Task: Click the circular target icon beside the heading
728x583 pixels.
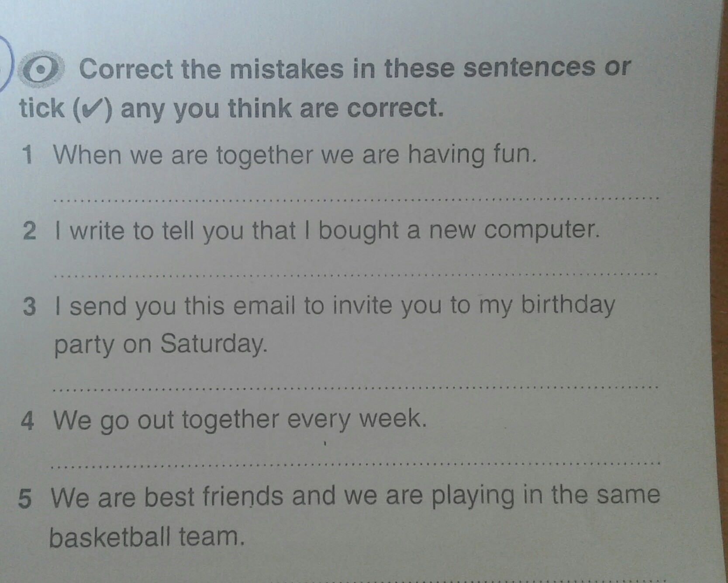Action: (x=42, y=70)
